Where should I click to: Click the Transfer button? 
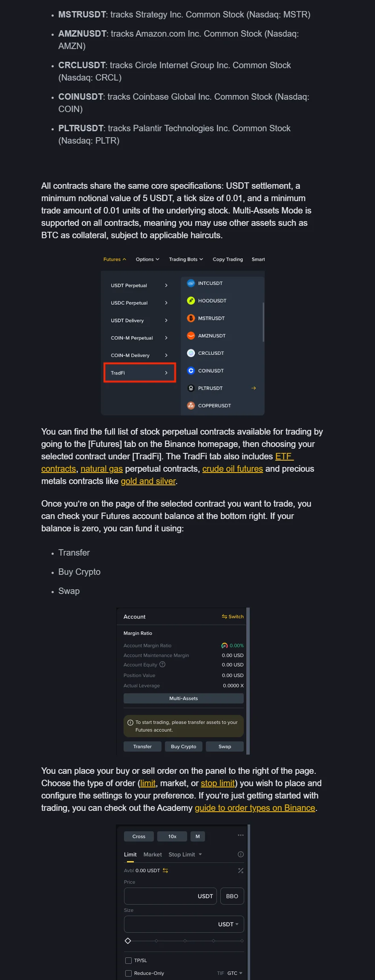pyautogui.click(x=142, y=747)
